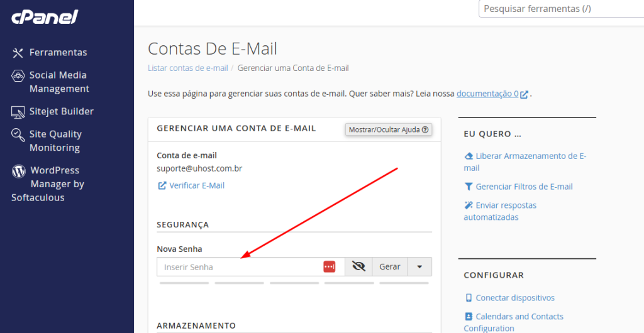Focus the Pesquisar ferramentas search box
The height and width of the screenshot is (333, 644).
pos(561,9)
